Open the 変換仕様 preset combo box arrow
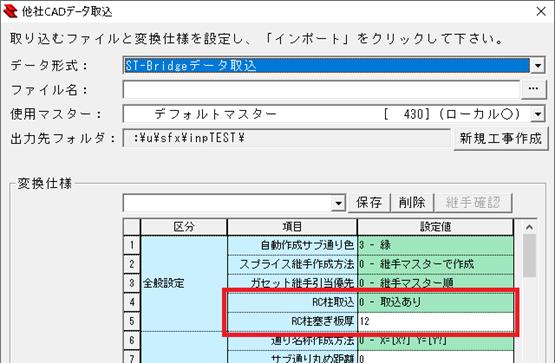This screenshot has width=555, height=363. tap(338, 203)
